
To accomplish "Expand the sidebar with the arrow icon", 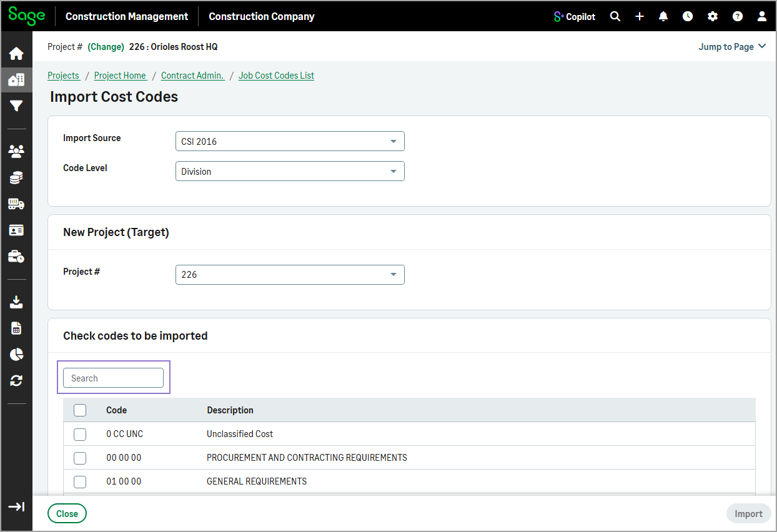I will tap(16, 506).
